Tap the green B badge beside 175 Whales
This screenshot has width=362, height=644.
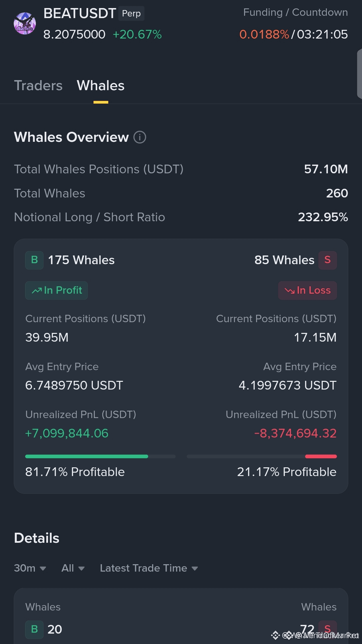tap(34, 260)
